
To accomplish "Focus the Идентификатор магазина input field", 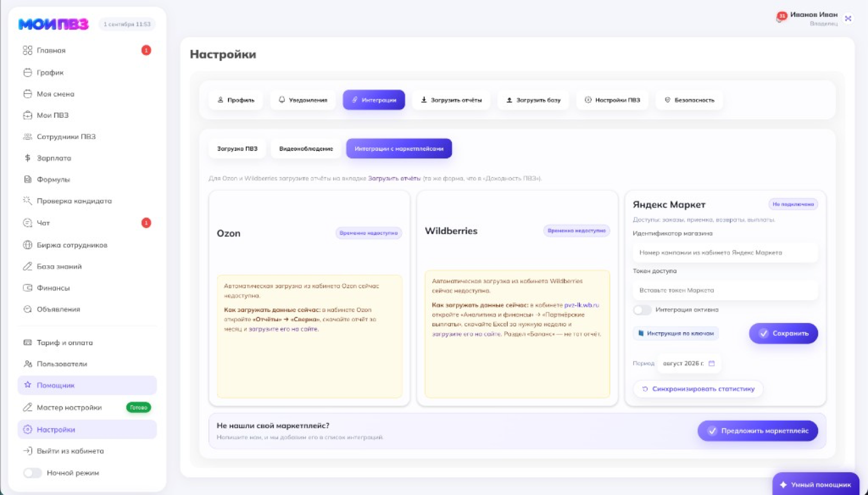I will coord(725,253).
